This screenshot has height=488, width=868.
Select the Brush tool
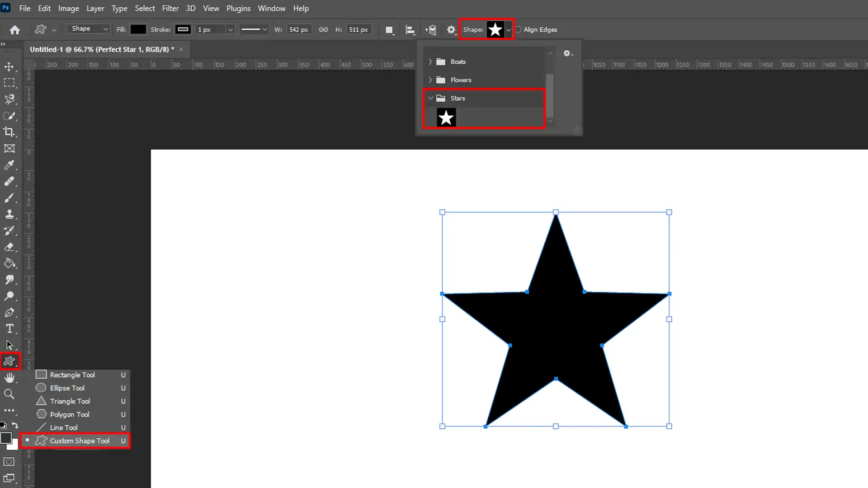click(x=9, y=198)
